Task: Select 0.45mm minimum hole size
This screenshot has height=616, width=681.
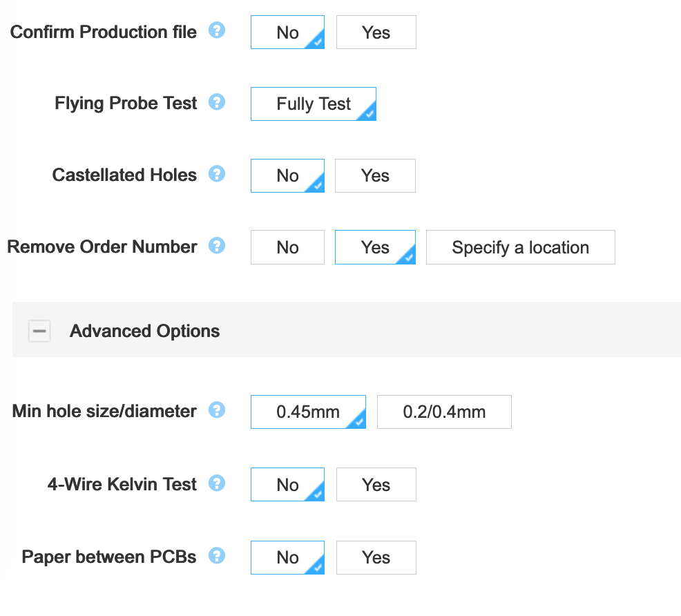Action: [308, 412]
